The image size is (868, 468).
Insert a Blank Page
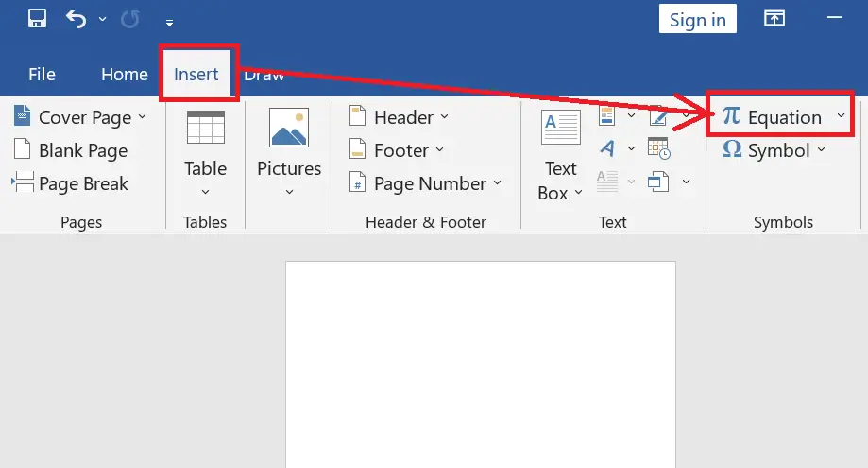[x=70, y=150]
